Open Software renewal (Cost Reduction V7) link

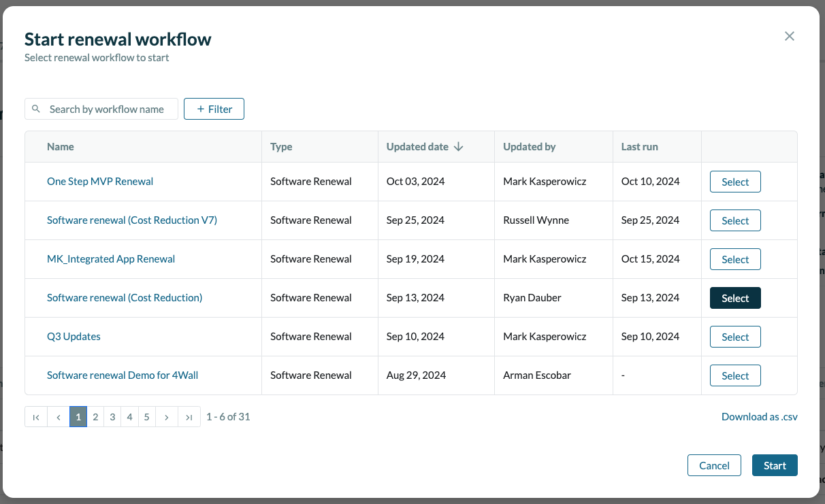pyautogui.click(x=132, y=220)
